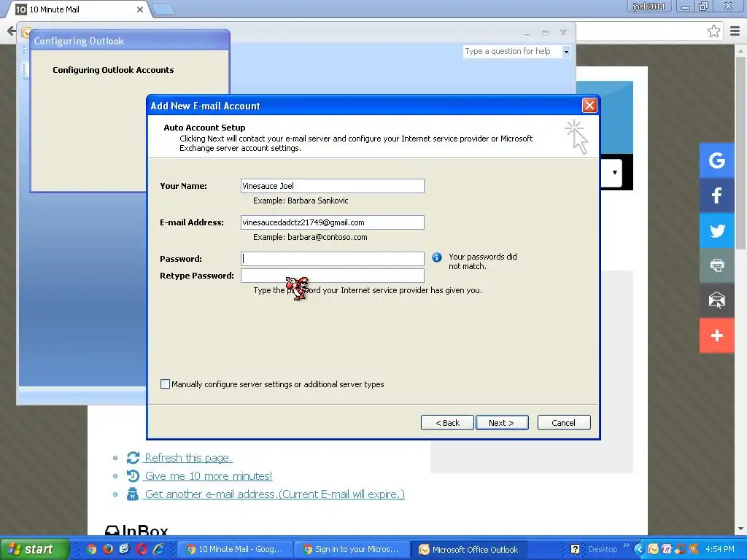Click Give me 10 more minutes link
The height and width of the screenshot is (560, 747).
pos(208,475)
